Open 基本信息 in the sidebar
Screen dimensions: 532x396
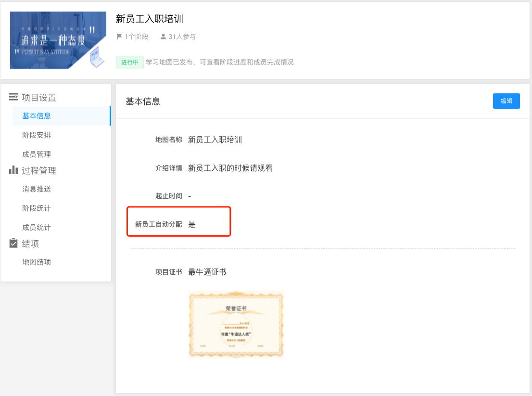[x=62, y=115]
